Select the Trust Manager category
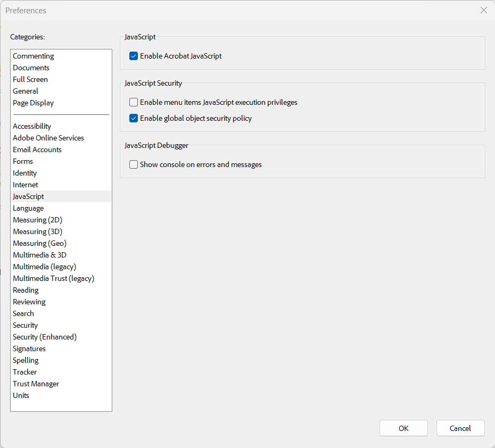This screenshot has height=448, width=495. 36,384
